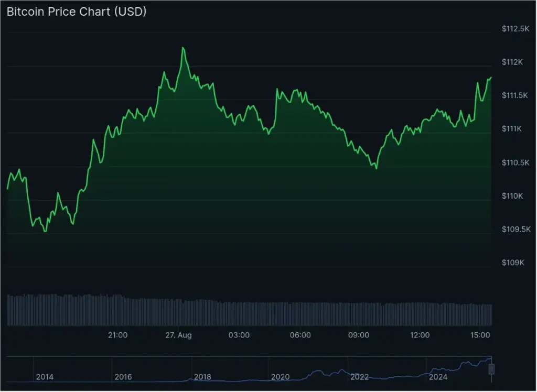Click the 12:00 time label

coord(420,335)
